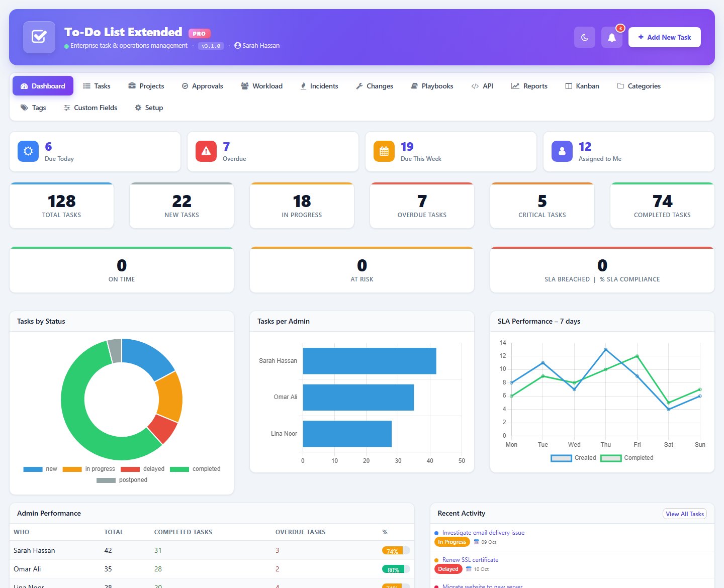Click the Due This Week calendar icon
Screen dimensions: 724x588
[x=384, y=151]
